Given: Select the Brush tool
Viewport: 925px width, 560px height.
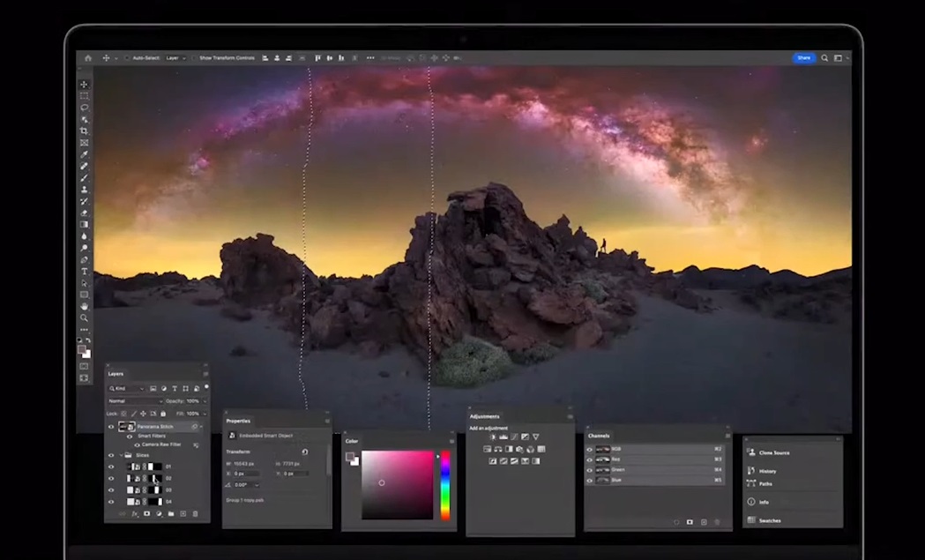Looking at the screenshot, I should click(x=85, y=177).
